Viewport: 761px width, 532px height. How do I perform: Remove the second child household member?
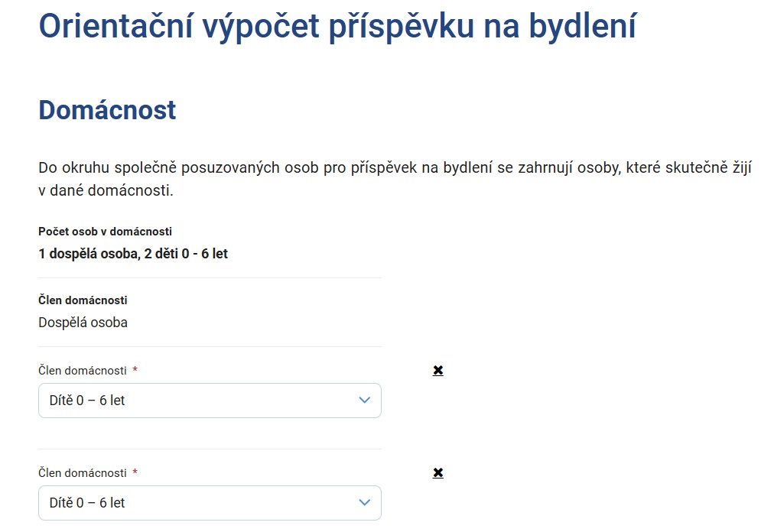point(437,473)
